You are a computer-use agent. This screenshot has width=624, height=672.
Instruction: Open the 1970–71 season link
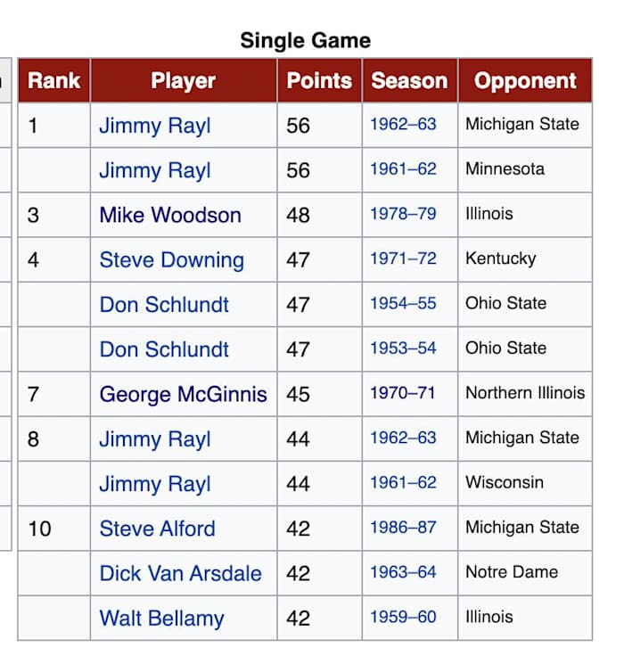coord(403,393)
